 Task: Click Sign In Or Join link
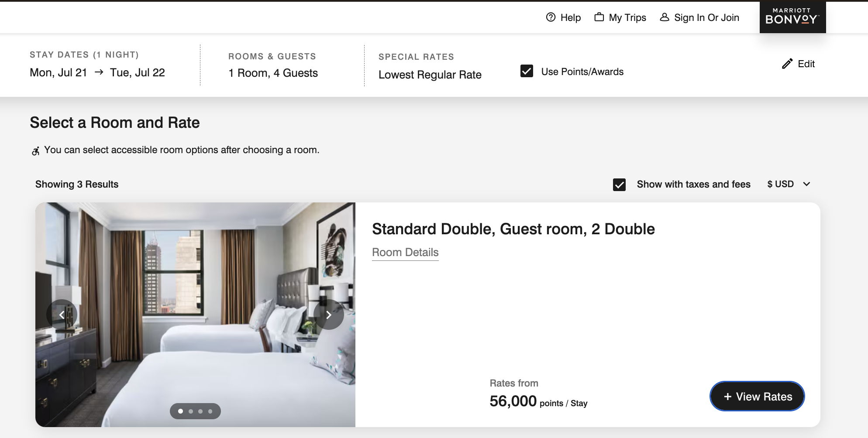click(x=706, y=17)
